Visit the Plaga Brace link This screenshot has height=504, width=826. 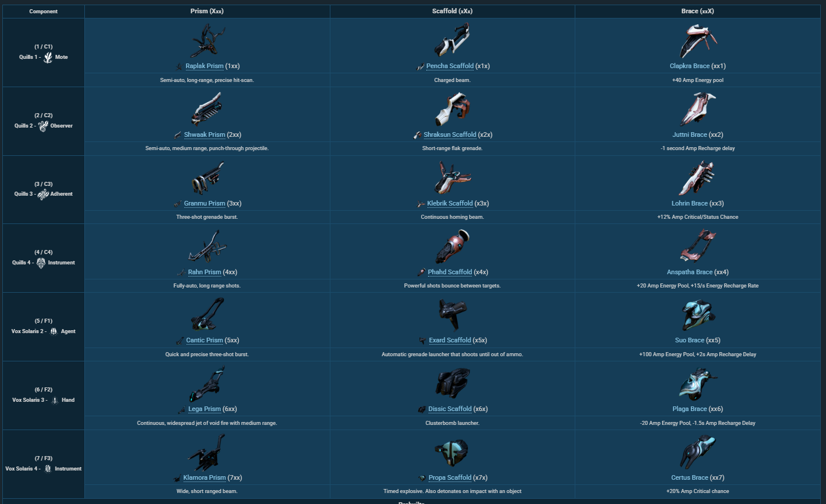click(x=690, y=409)
